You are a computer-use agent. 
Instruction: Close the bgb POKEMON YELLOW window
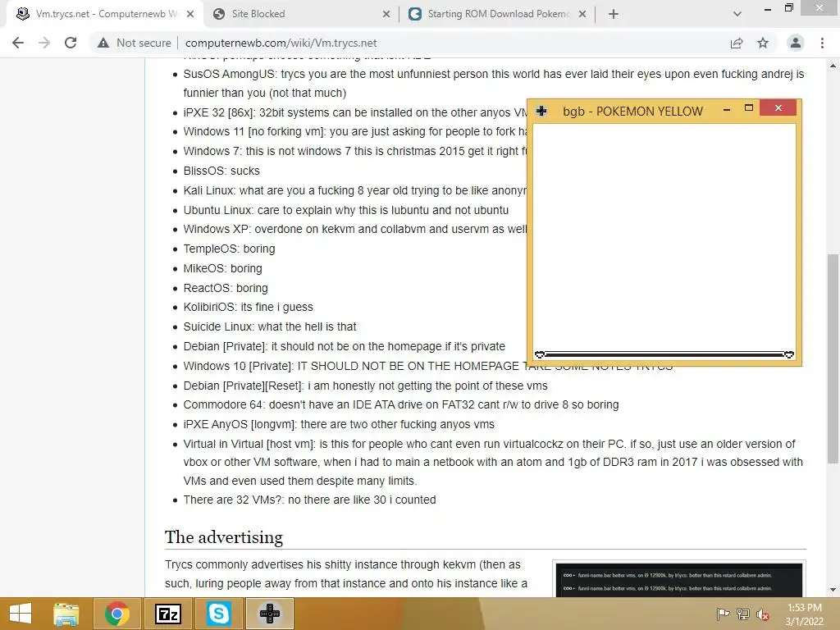pos(778,108)
